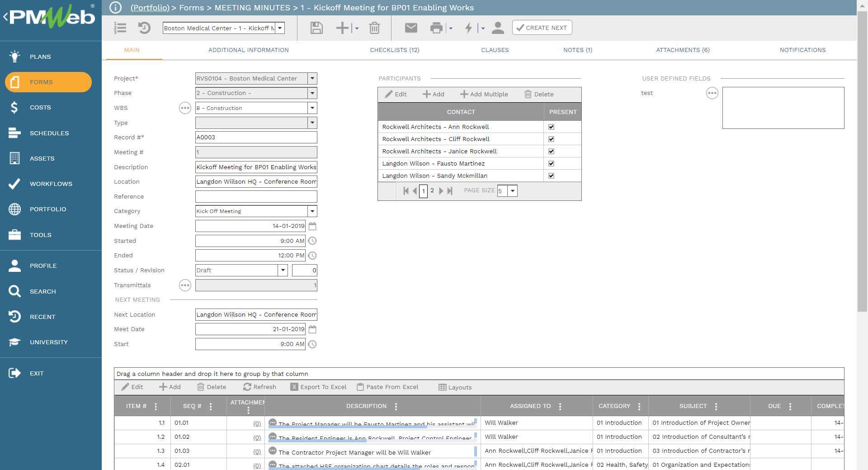Click the email envelope icon
This screenshot has height=470, width=868.
coord(410,28)
